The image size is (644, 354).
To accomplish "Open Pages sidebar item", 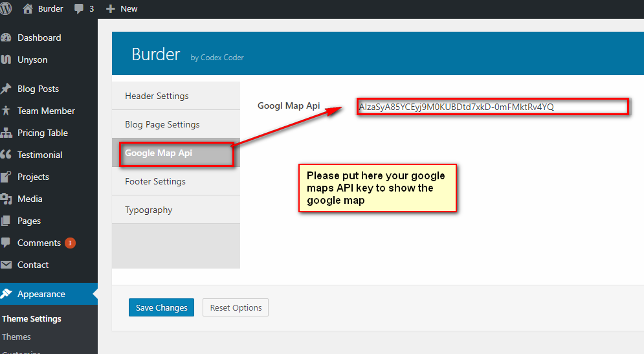I will [29, 221].
